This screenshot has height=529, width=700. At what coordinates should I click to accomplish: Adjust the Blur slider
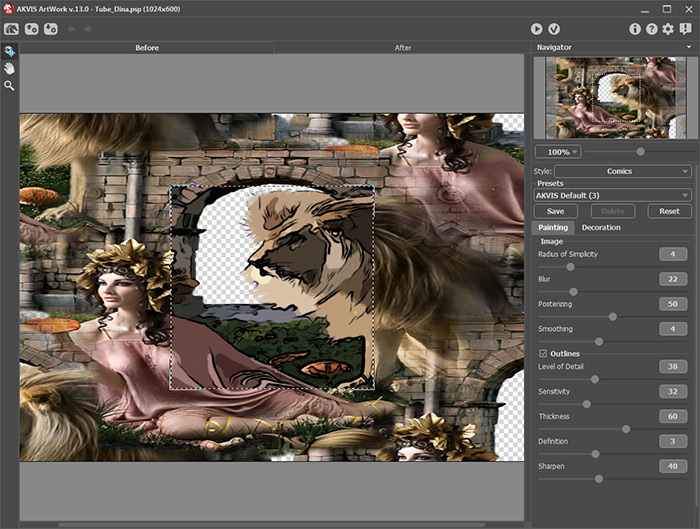click(x=573, y=292)
